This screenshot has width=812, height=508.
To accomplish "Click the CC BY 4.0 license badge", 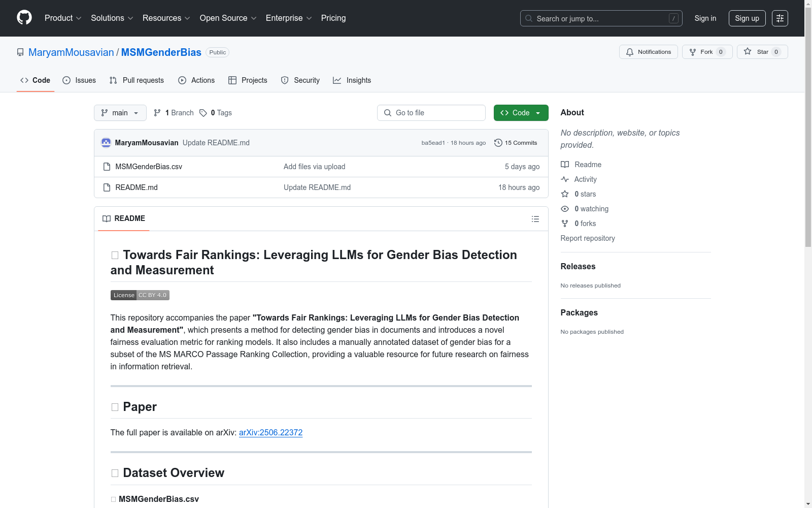I will point(140,295).
